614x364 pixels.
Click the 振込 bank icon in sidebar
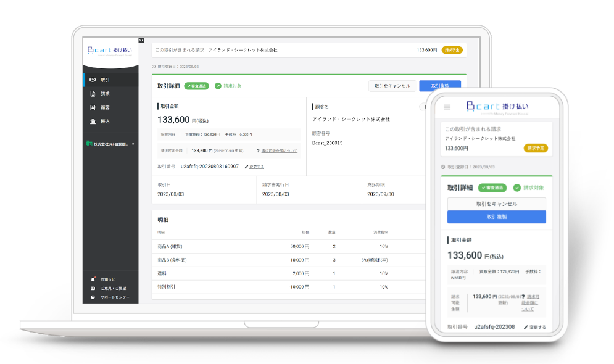(x=93, y=122)
